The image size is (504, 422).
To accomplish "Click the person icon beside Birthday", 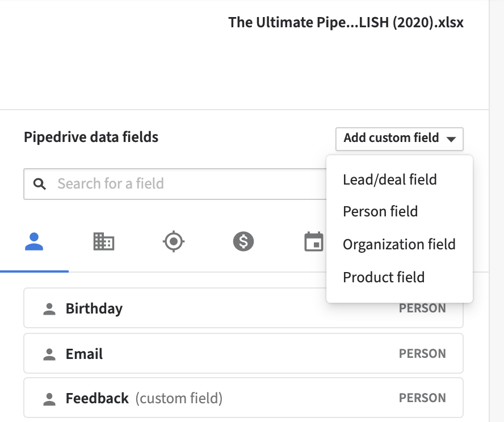I will (x=49, y=309).
